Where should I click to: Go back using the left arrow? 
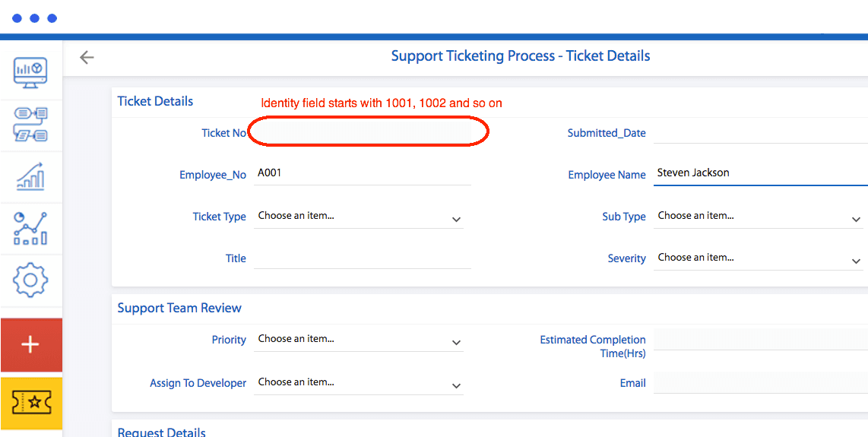tap(87, 57)
